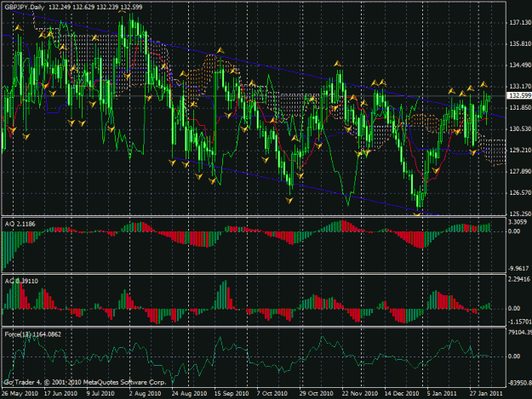Viewport: 532px width, 399px height.
Task: Click the 26 May 2010 date label
Action: tap(20, 394)
